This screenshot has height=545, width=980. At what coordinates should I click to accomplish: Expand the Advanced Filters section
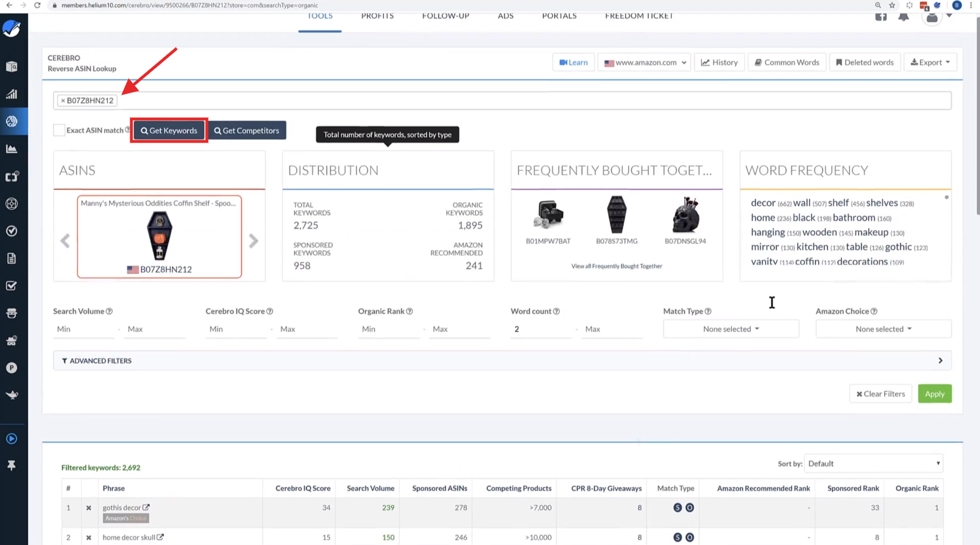pyautogui.click(x=502, y=361)
